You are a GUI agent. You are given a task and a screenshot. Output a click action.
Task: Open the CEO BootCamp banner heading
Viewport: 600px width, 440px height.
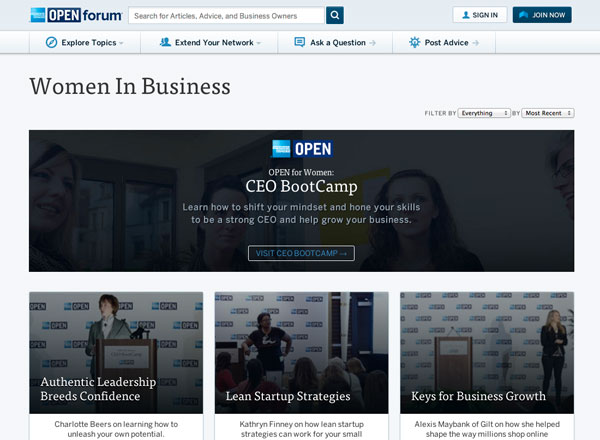pos(302,186)
